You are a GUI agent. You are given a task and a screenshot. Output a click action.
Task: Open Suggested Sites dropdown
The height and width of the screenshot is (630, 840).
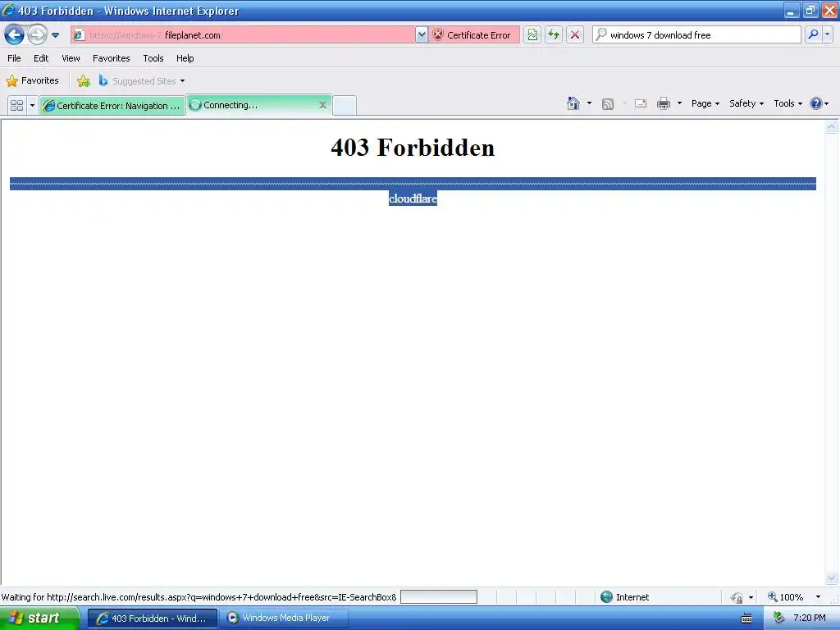(x=142, y=81)
